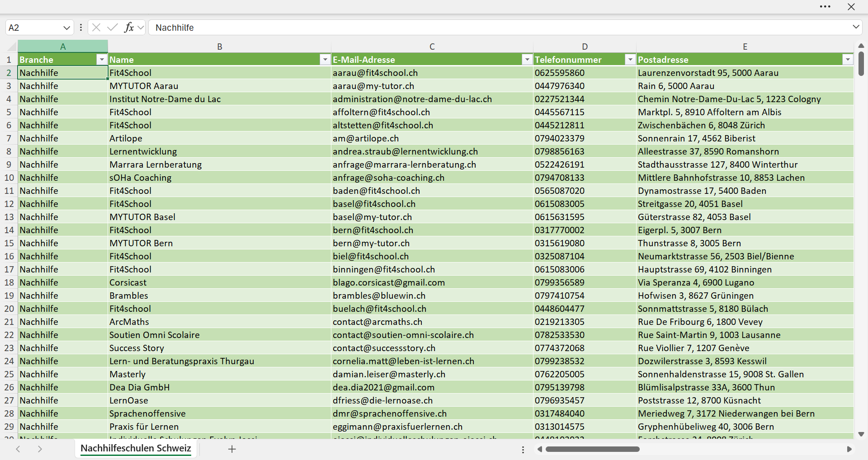Screen dimensions: 868x460
Task: Open the Telefonnummer filter dropdown
Action: click(x=630, y=60)
